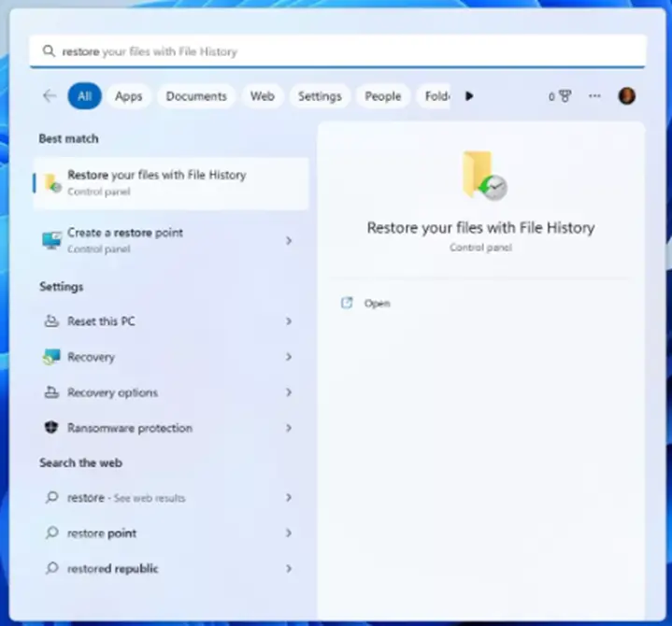Click the File History folder icon in the Best match row

pyautogui.click(x=53, y=183)
